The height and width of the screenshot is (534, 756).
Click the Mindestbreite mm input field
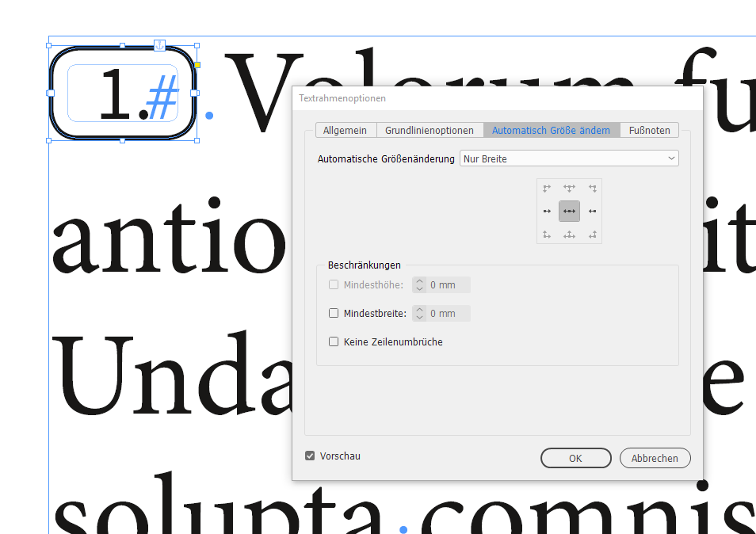[x=449, y=313]
